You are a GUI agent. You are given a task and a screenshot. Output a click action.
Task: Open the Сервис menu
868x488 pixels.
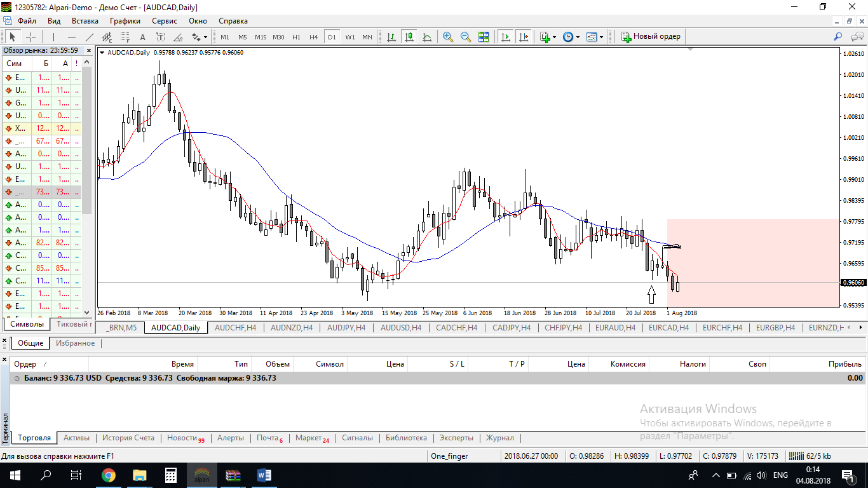coord(164,21)
